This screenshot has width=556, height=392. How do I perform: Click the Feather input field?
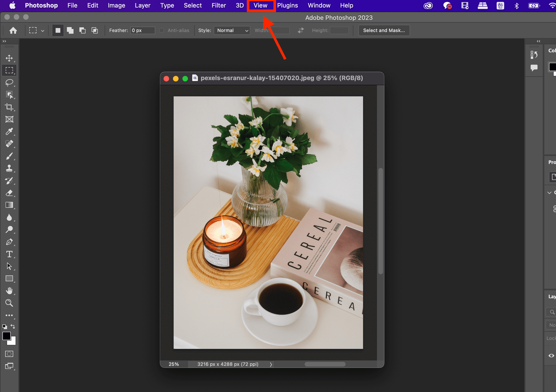point(142,30)
